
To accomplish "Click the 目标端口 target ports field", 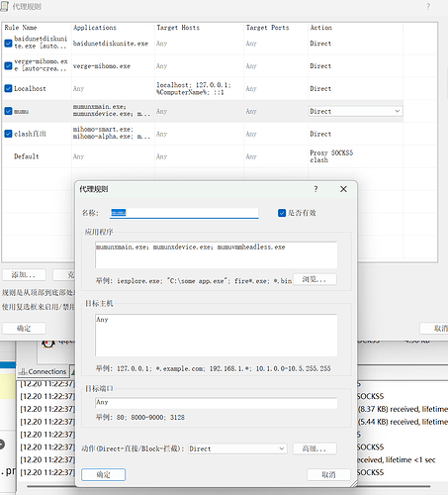I will 216,402.
